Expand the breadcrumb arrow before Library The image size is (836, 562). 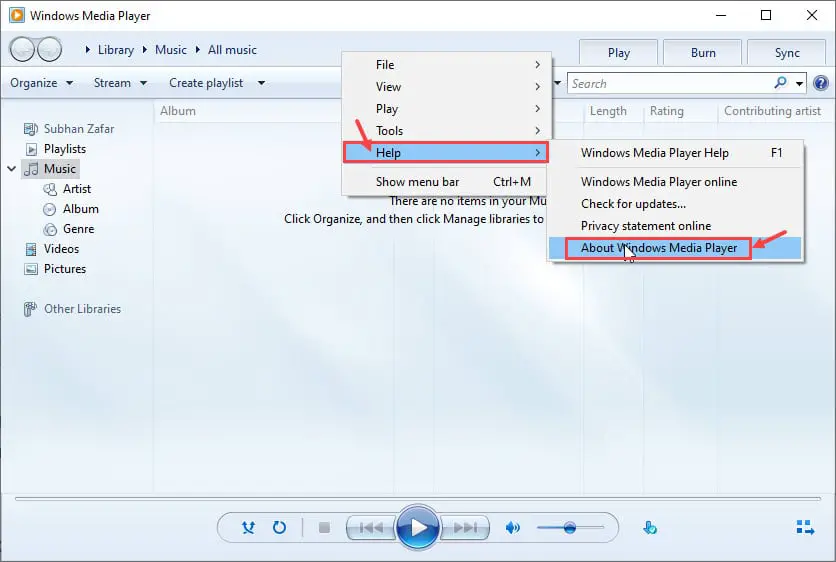coord(88,50)
